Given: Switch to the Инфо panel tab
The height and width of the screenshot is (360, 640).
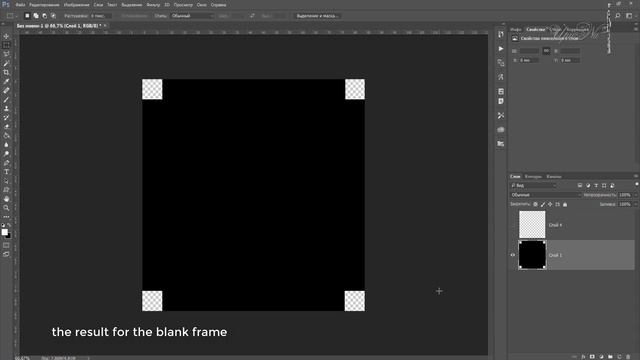Looking at the screenshot, I should pos(516,29).
